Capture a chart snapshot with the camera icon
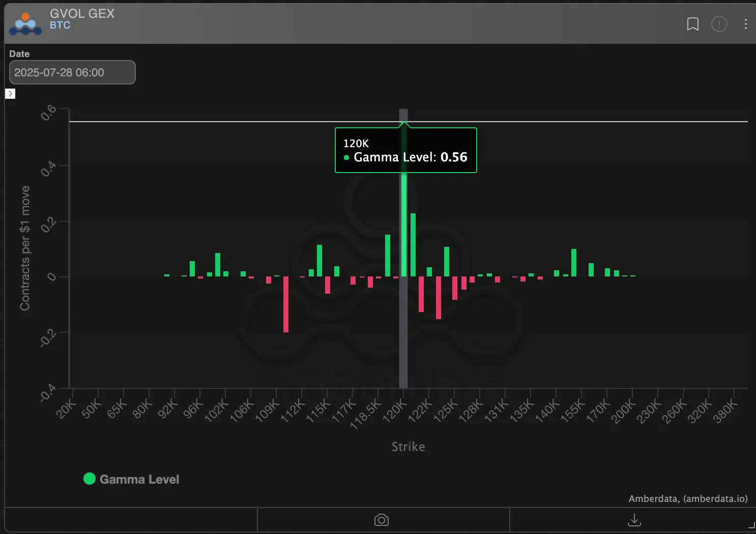Image resolution: width=756 pixels, height=534 pixels. point(381,520)
